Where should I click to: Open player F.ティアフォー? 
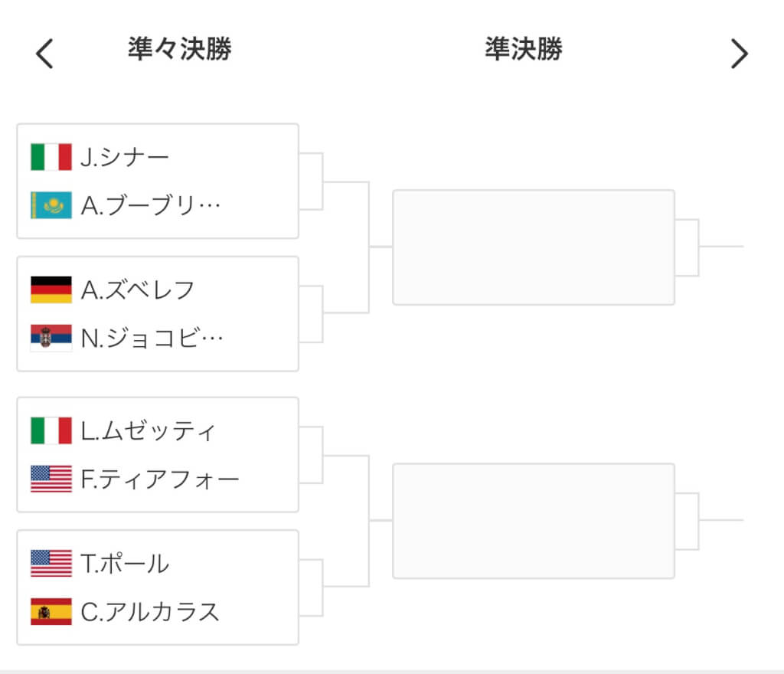pos(160,479)
